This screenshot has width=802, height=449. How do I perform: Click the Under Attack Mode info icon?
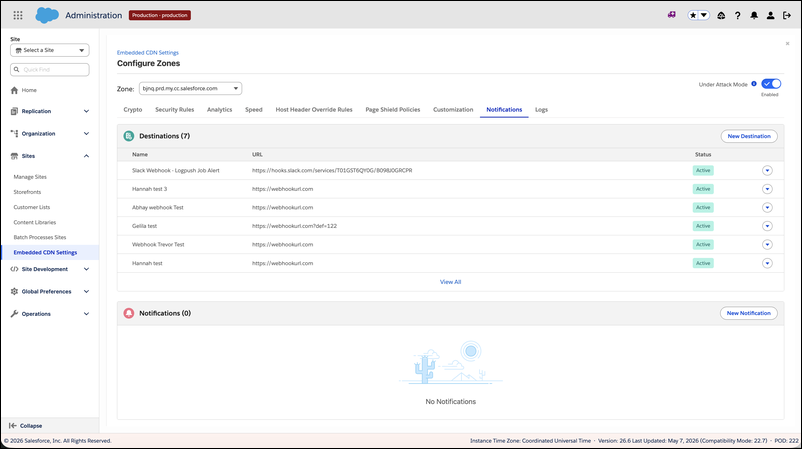pyautogui.click(x=754, y=84)
